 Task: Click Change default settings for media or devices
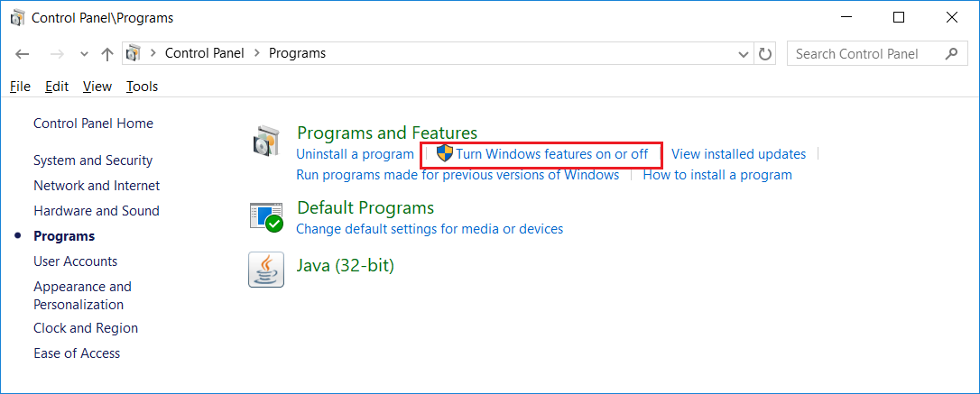coord(430,229)
